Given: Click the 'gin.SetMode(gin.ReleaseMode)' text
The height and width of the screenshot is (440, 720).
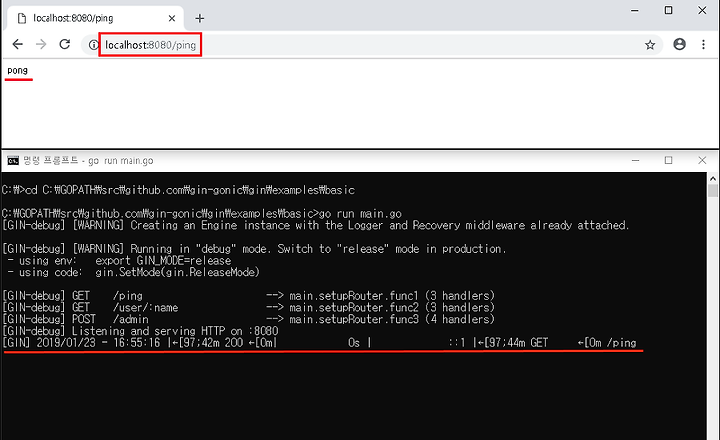Looking at the screenshot, I should point(177,272).
